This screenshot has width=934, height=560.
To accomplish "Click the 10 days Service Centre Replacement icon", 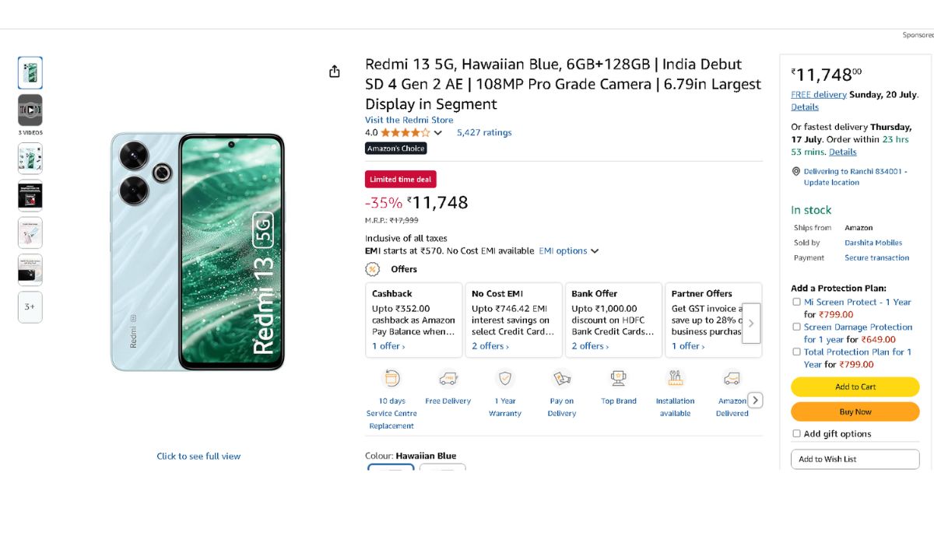I will point(392,379).
